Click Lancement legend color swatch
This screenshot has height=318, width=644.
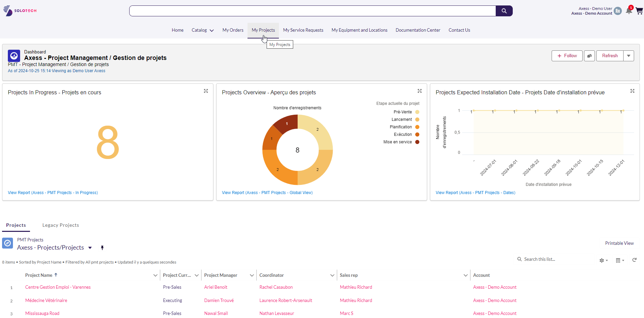417,120
